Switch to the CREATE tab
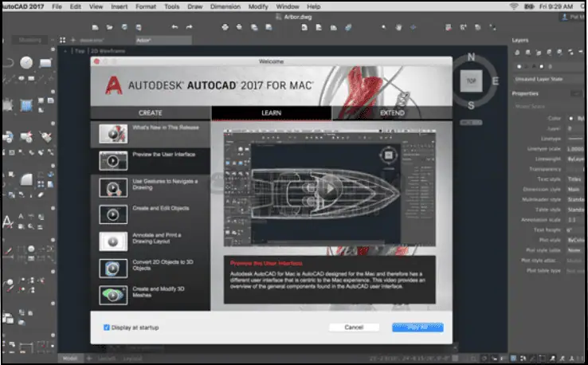 [150, 113]
